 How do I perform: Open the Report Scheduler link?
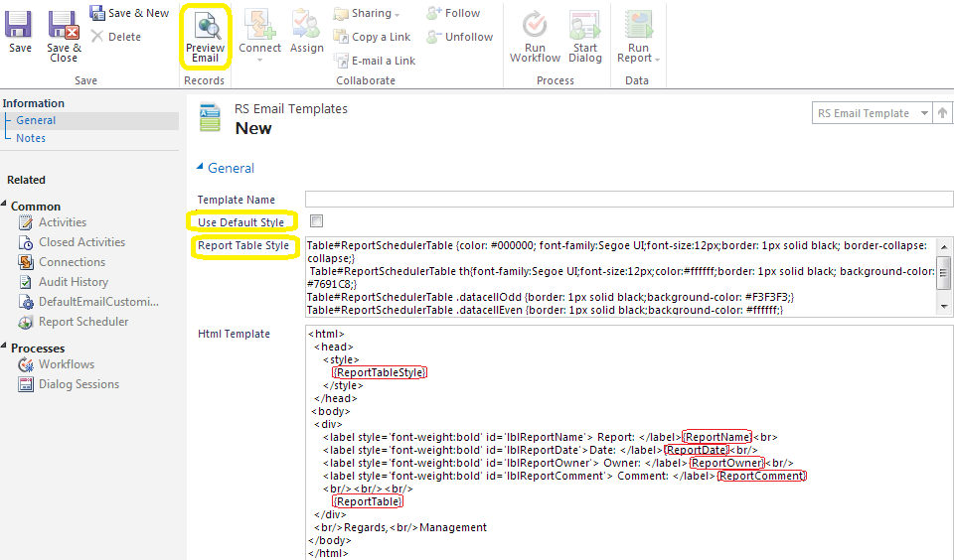coord(83,322)
